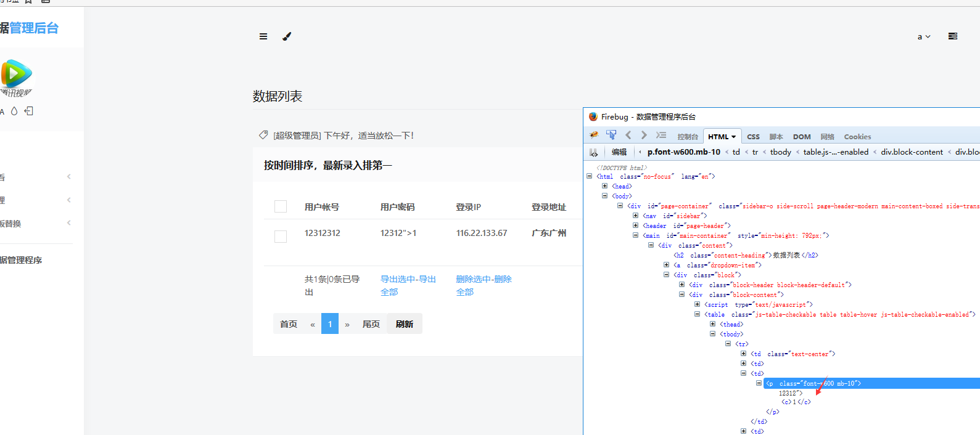Click the » next page button
This screenshot has height=435, width=980.
tap(347, 324)
